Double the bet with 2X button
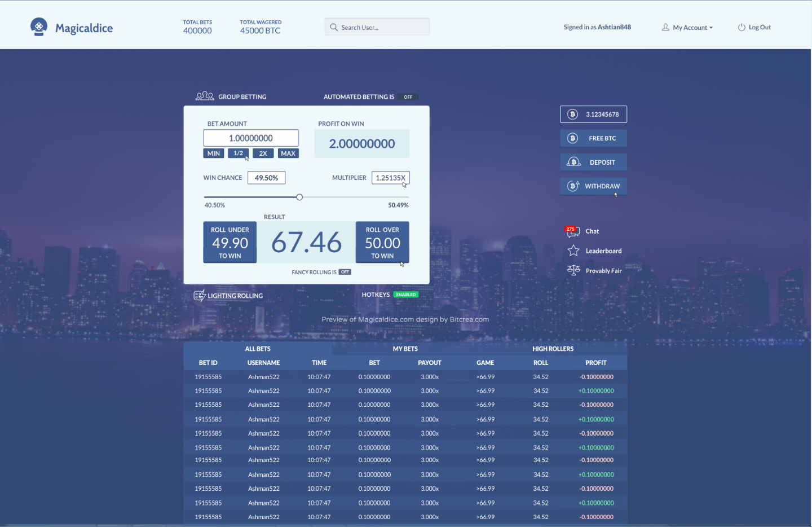 click(263, 153)
